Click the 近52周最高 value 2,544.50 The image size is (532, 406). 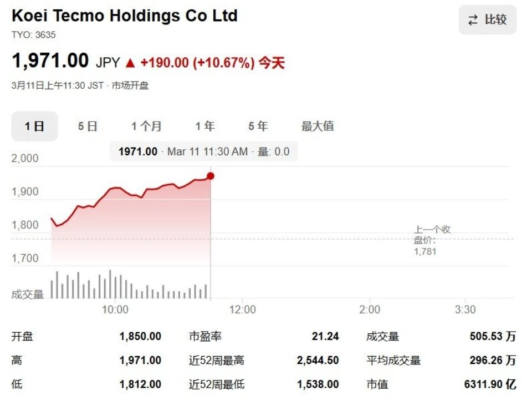318,361
